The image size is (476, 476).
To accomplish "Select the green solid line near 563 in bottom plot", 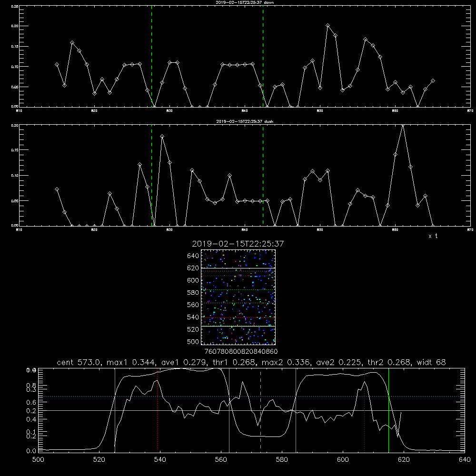I will (x=229, y=410).
